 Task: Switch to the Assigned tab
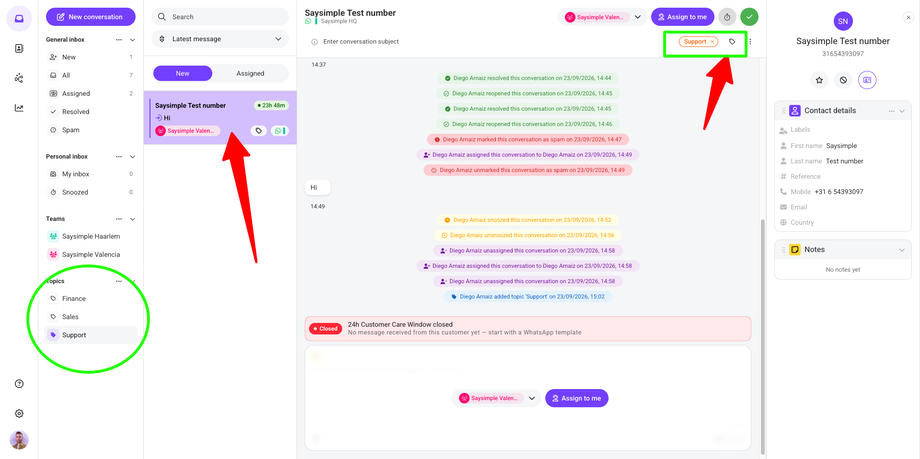pyautogui.click(x=251, y=73)
